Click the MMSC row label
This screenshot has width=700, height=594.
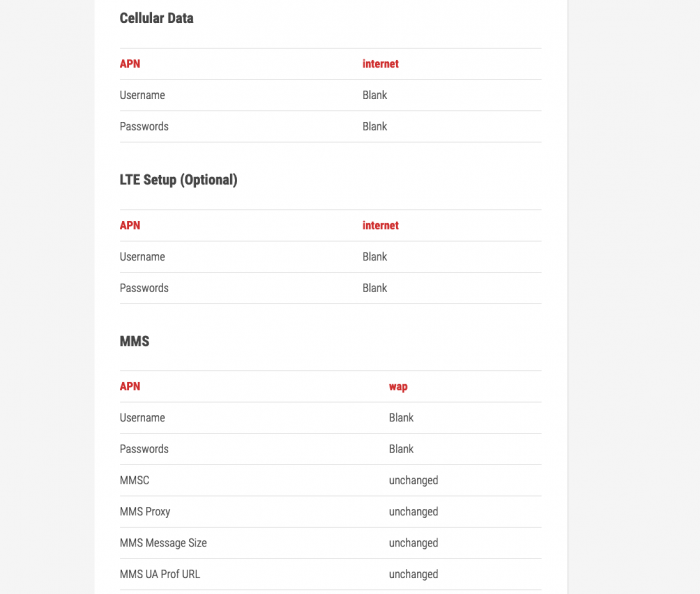click(x=134, y=481)
